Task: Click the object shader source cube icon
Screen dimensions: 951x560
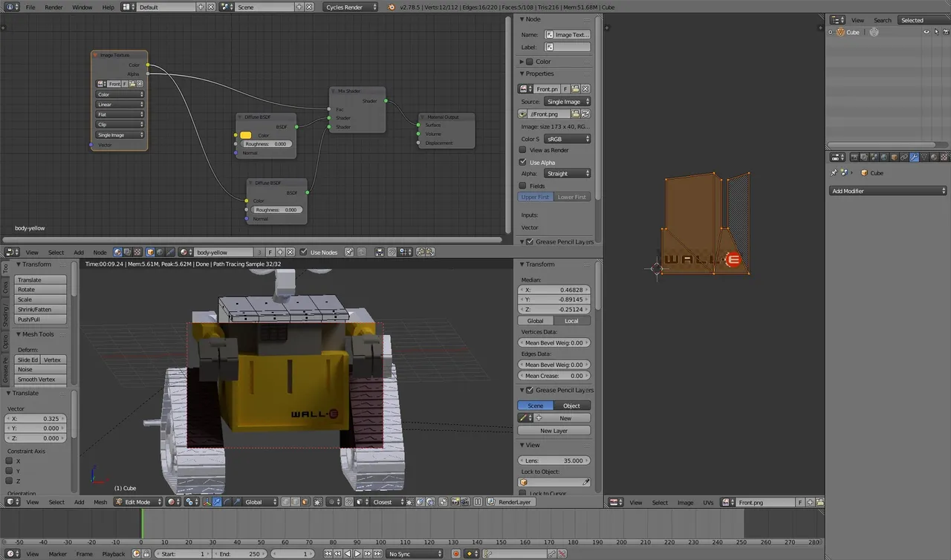Action: tap(150, 252)
